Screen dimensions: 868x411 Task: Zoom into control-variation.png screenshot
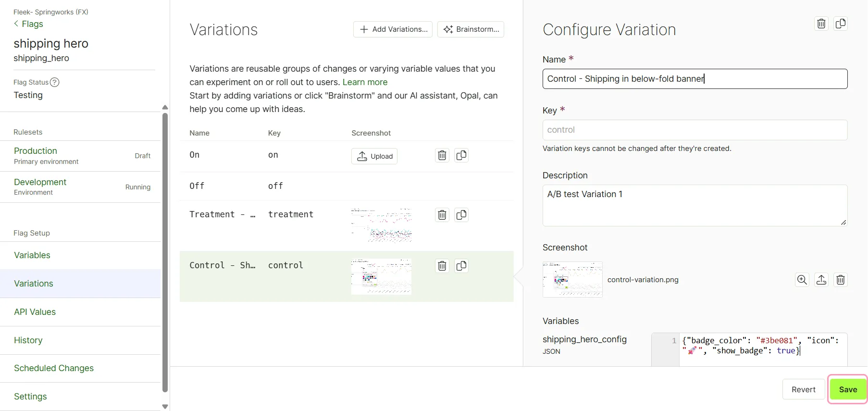click(x=802, y=280)
